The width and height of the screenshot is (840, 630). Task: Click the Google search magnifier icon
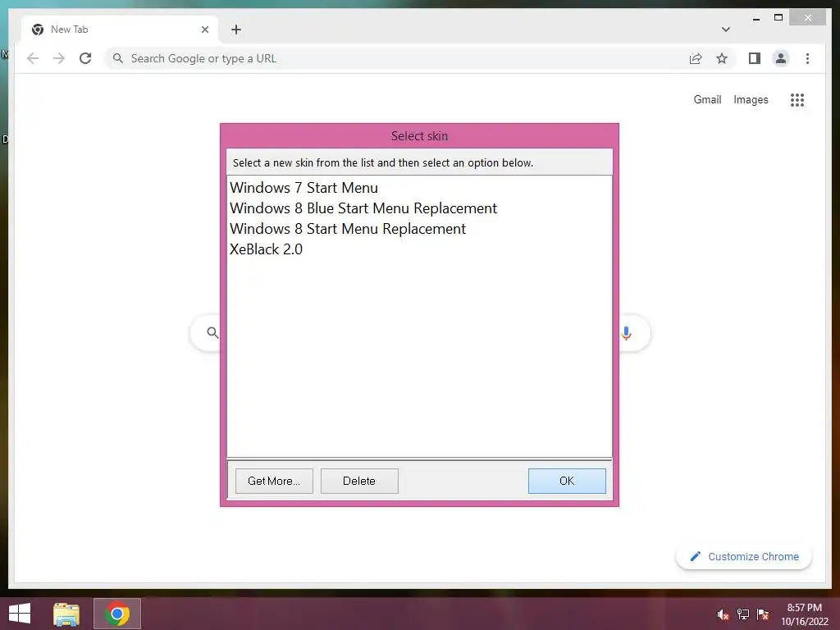point(212,333)
